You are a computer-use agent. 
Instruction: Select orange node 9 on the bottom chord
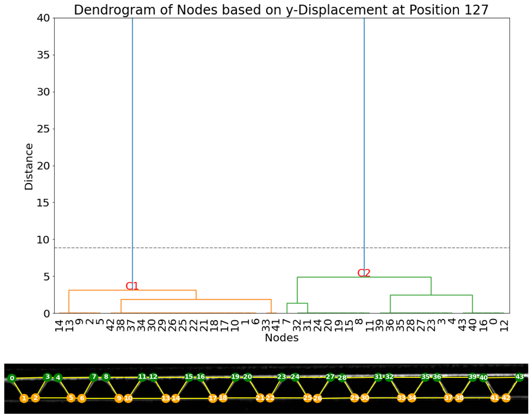click(x=119, y=398)
